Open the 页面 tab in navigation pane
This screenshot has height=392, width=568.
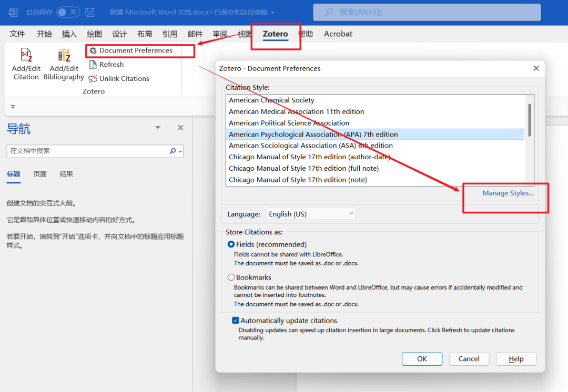pyautogui.click(x=40, y=174)
